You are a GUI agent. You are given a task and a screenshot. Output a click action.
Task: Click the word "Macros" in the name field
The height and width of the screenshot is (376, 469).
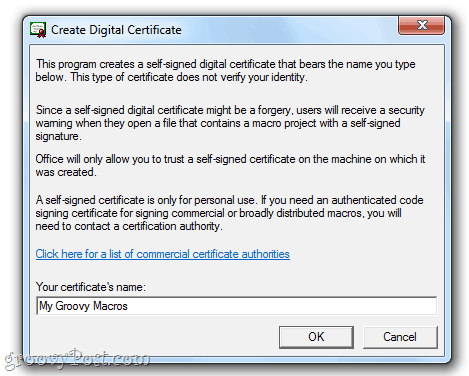pos(110,306)
